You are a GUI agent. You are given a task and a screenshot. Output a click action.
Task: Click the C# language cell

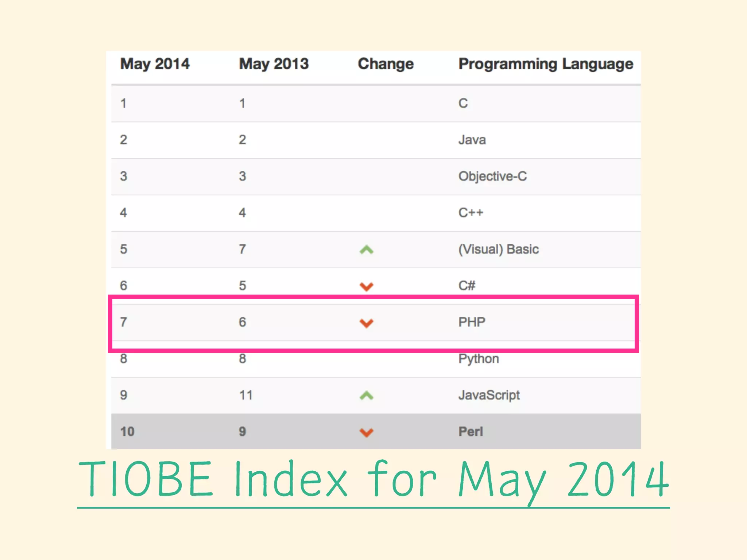click(467, 285)
